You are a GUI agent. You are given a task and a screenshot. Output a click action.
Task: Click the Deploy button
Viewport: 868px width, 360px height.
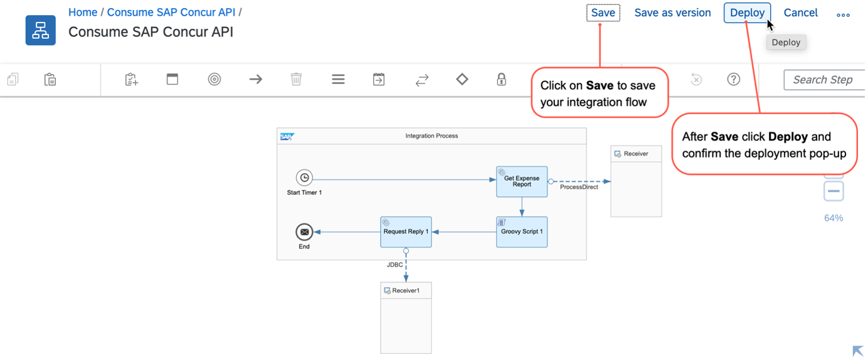point(747,13)
